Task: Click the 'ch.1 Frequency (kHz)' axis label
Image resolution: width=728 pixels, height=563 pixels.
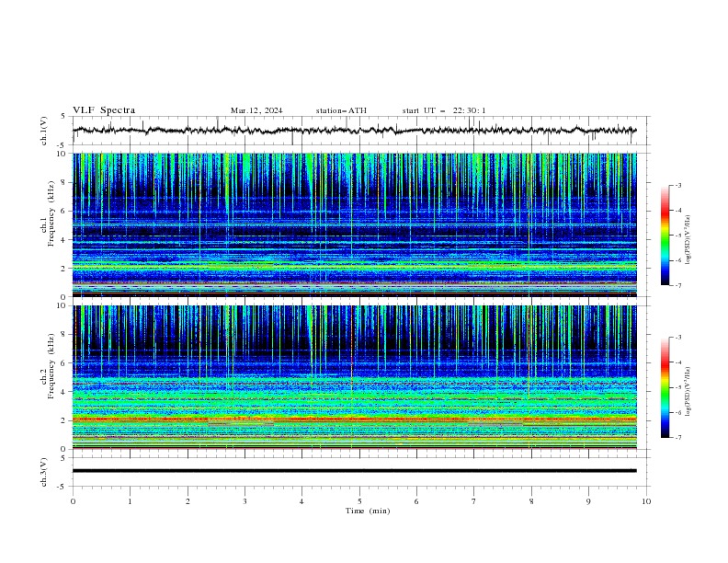Action: [47, 213]
